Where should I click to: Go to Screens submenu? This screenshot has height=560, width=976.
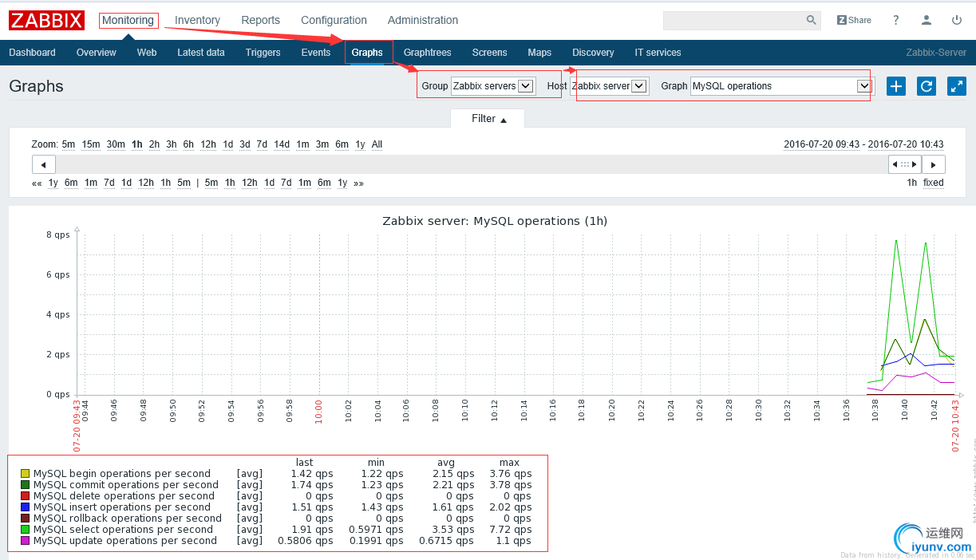coord(489,53)
